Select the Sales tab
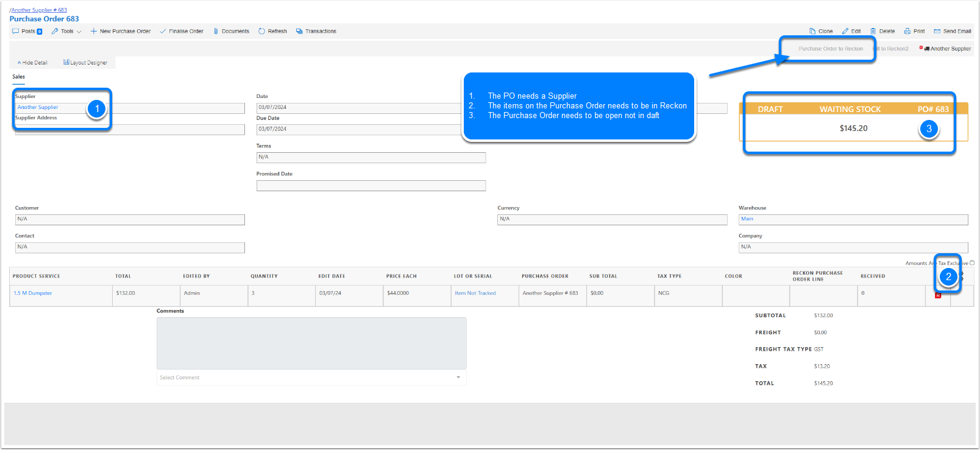Viewport: 980px width, 450px height. [19, 77]
